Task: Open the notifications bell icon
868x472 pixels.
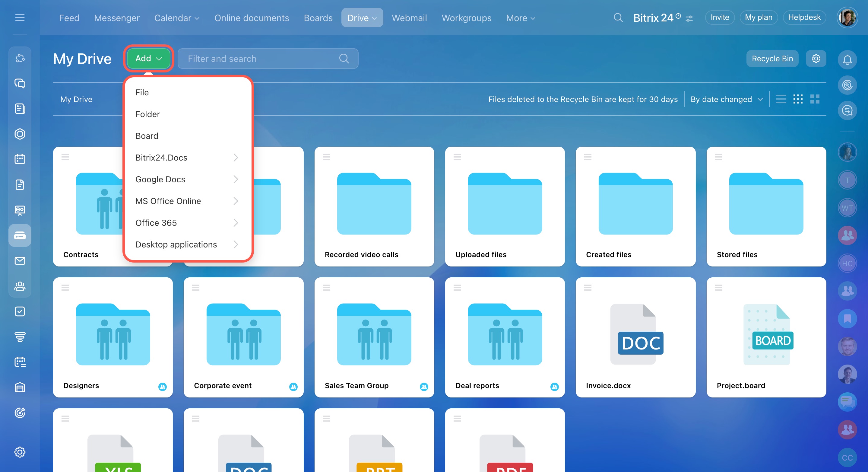Action: coord(847,59)
